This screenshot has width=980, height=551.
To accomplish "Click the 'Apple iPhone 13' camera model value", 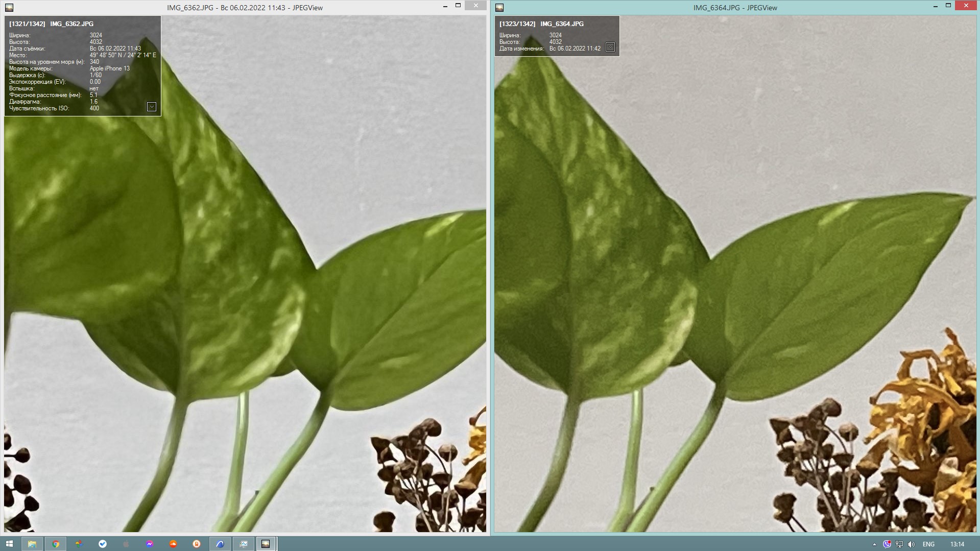I will [x=110, y=68].
